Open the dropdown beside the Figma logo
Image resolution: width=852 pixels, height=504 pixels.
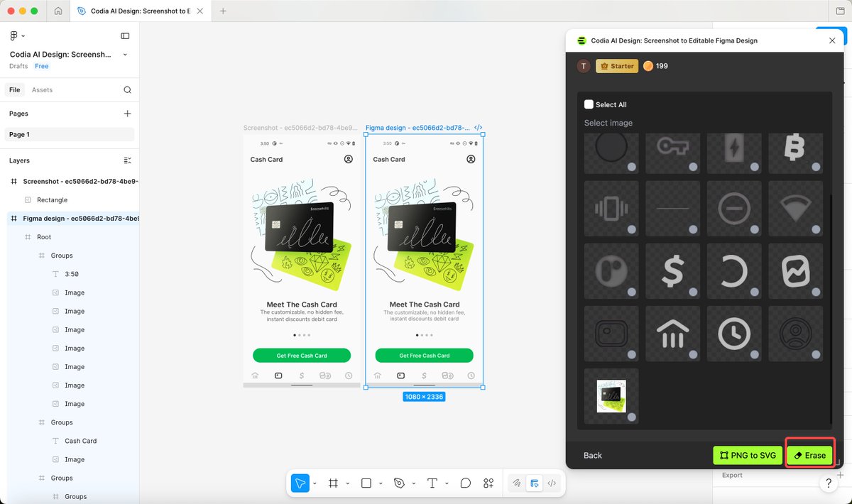[23, 35]
